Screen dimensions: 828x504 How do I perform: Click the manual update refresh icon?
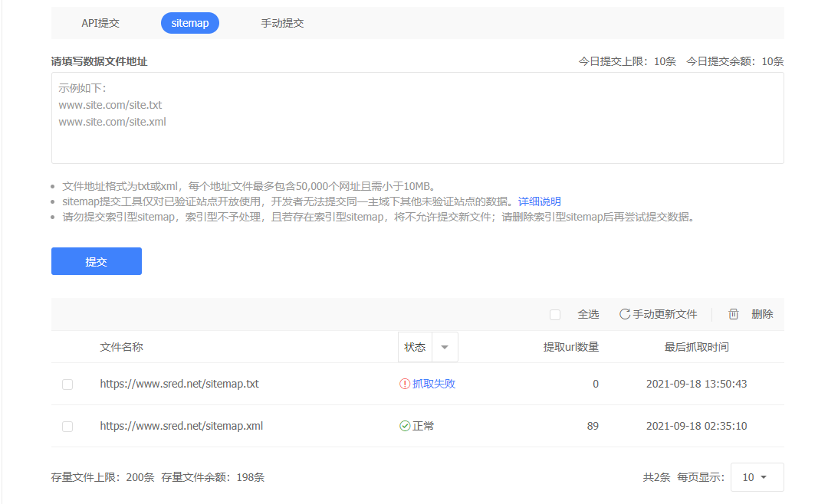pyautogui.click(x=625, y=314)
